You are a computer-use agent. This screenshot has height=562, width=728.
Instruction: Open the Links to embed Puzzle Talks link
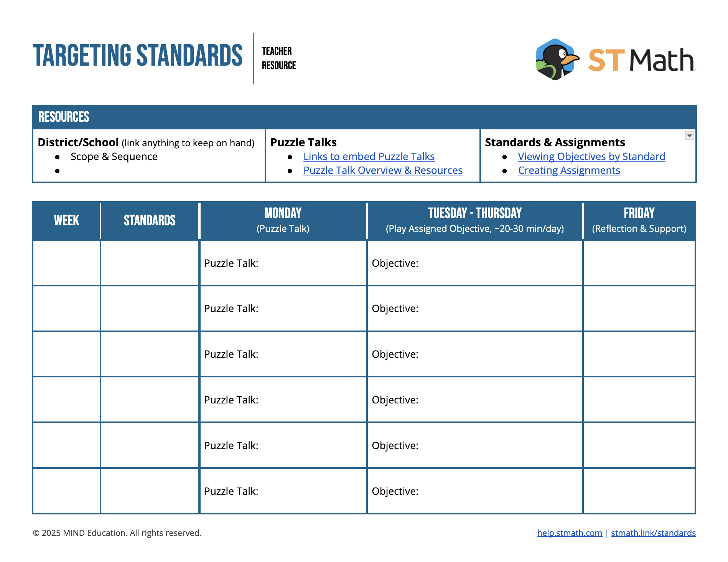pyautogui.click(x=369, y=157)
